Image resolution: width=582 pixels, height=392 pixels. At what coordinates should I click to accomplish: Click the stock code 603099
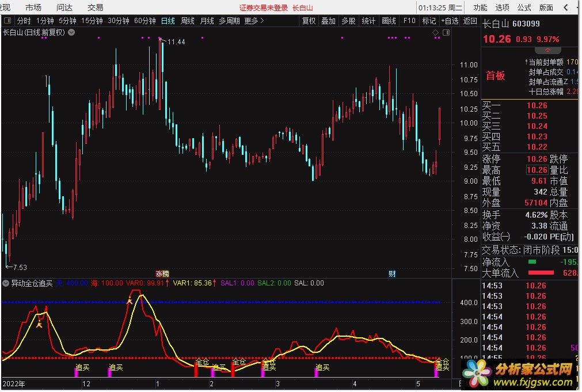coord(526,24)
